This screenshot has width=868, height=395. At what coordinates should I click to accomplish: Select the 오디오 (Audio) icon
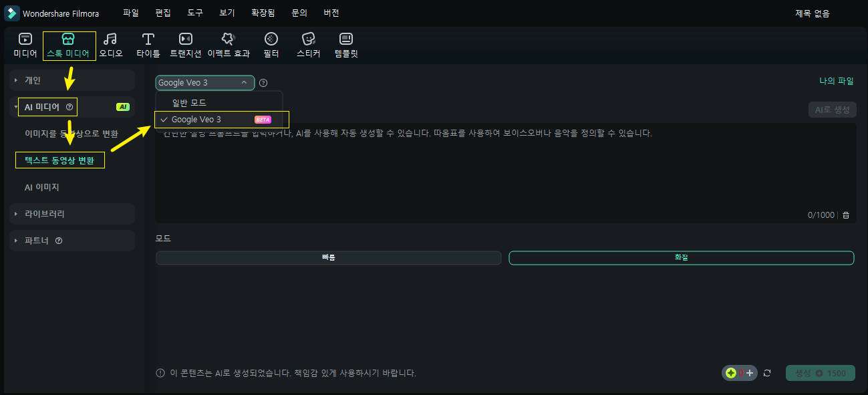pos(110,39)
